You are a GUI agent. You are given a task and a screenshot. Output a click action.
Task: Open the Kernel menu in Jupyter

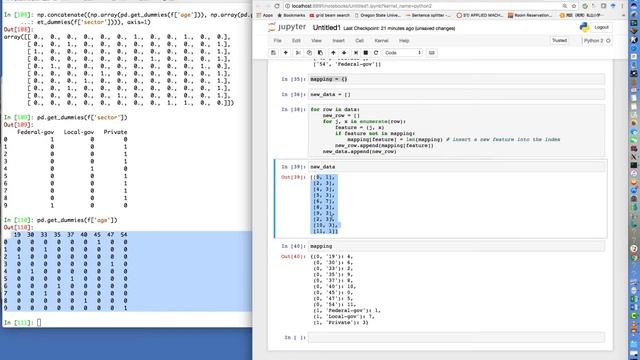pyautogui.click(x=382, y=41)
